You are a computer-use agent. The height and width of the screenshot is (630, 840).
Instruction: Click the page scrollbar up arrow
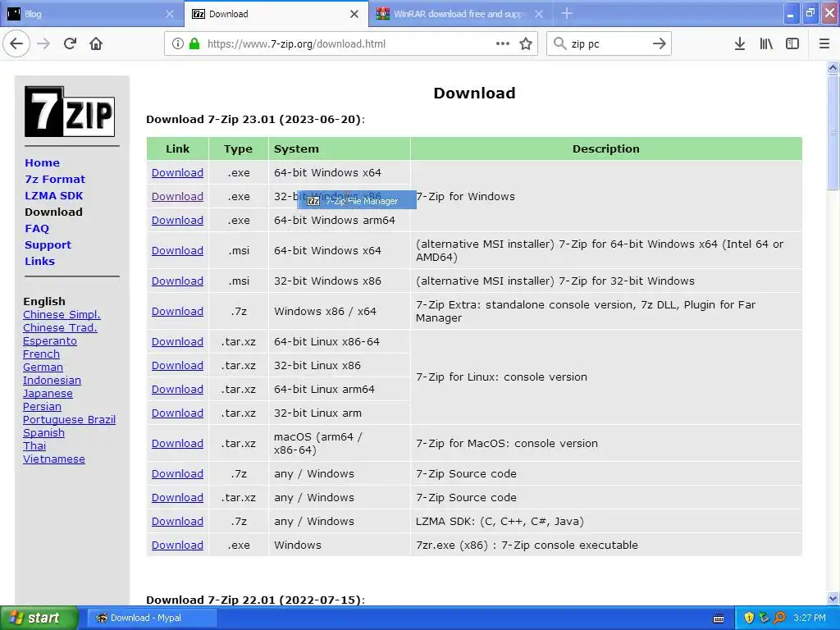pos(833,67)
